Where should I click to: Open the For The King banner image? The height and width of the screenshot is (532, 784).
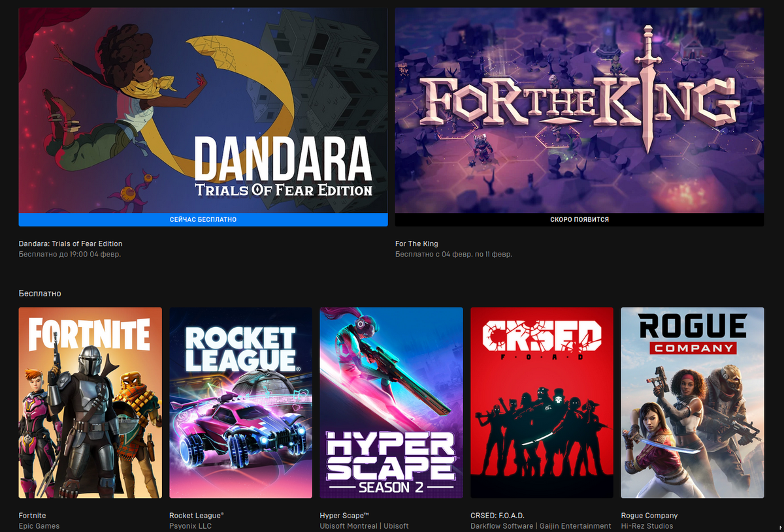tap(580, 110)
